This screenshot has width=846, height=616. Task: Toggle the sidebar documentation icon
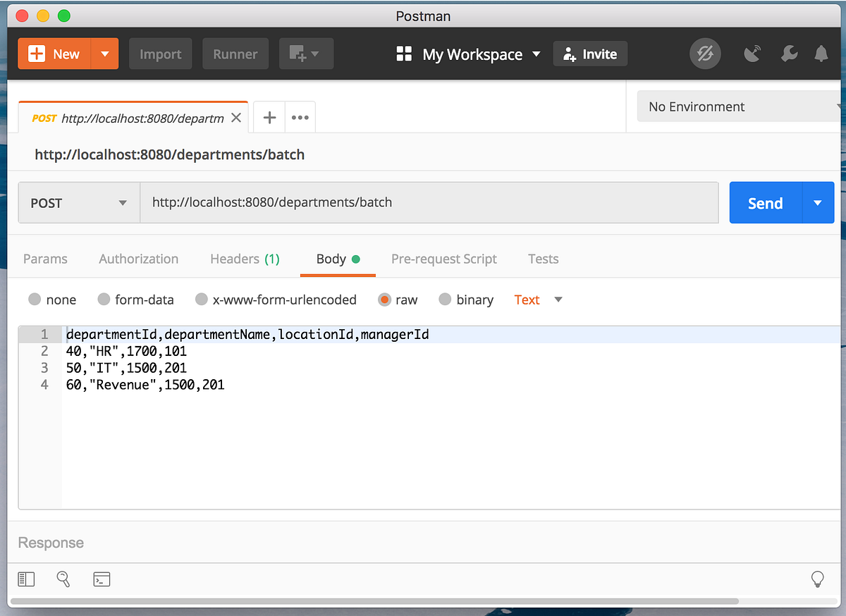(26, 579)
